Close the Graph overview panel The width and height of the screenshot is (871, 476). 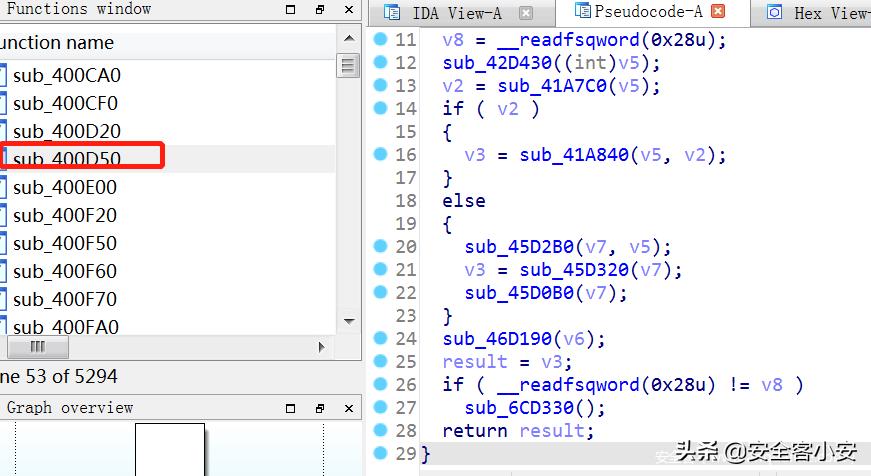(348, 408)
